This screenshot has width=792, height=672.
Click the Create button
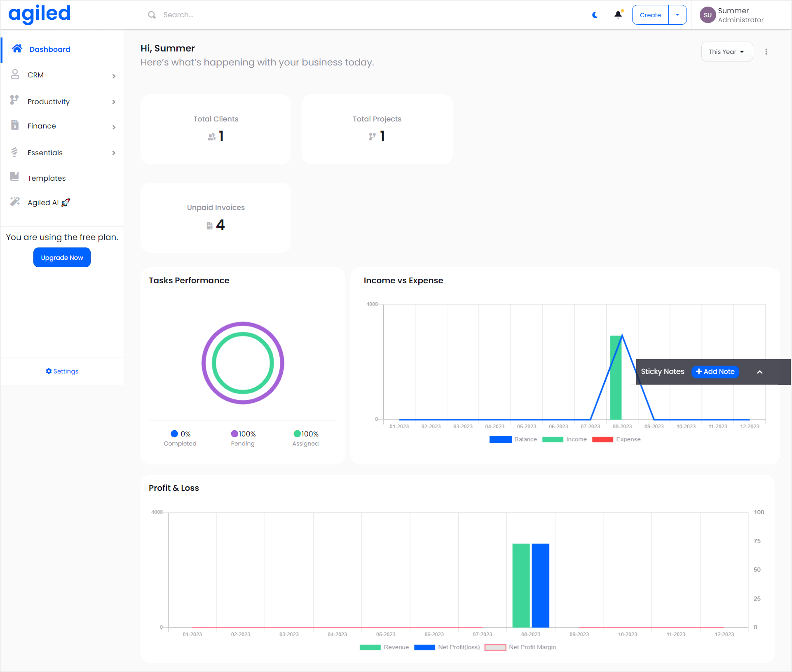650,15
